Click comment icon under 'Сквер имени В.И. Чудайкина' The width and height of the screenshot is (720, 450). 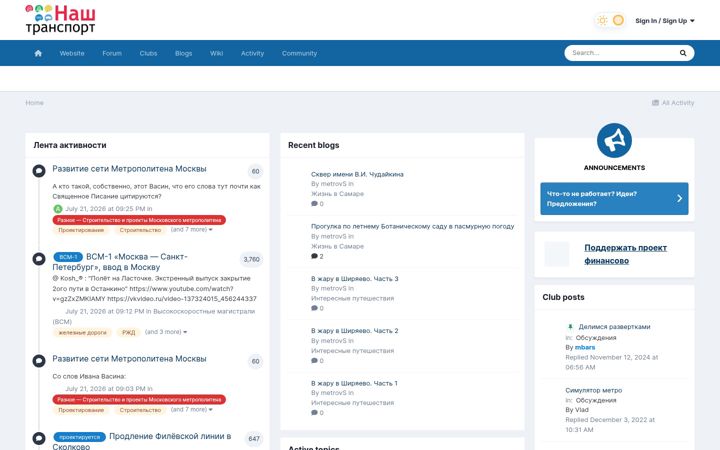pyautogui.click(x=315, y=204)
